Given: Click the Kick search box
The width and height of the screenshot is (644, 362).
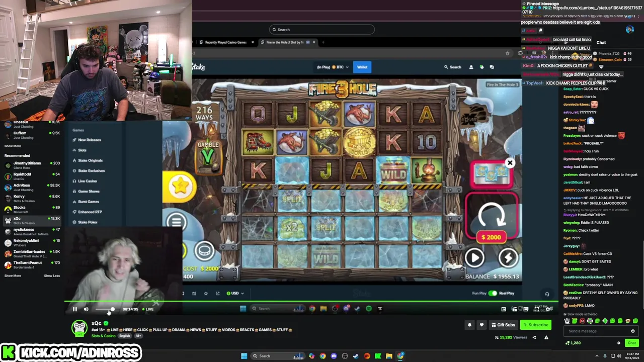Looking at the screenshot, I should click(x=322, y=29).
